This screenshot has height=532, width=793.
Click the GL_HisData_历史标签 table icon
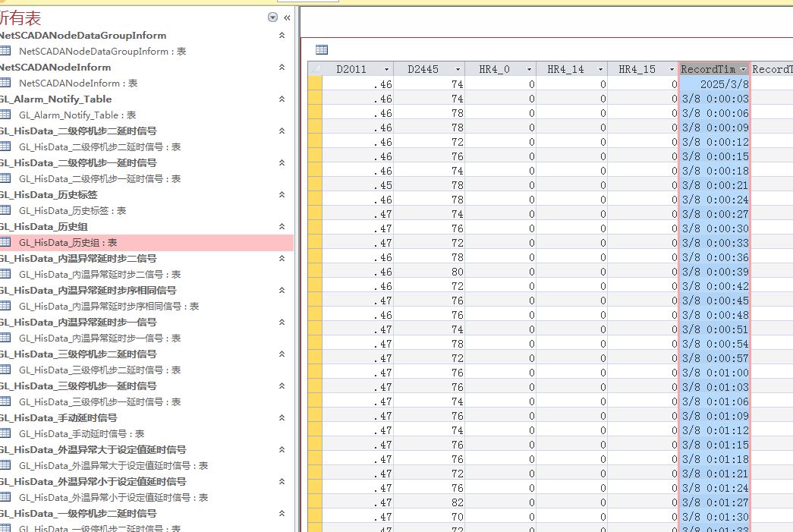5,210
